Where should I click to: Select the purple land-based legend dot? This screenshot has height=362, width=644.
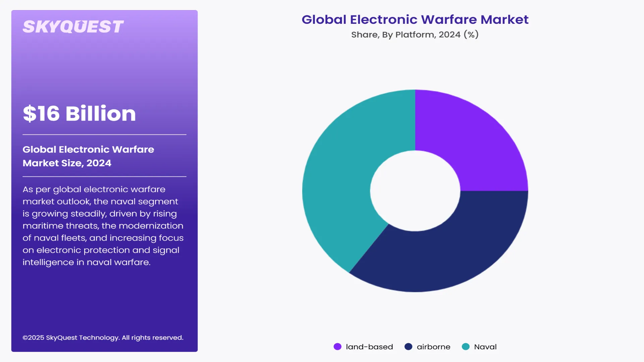(x=337, y=347)
